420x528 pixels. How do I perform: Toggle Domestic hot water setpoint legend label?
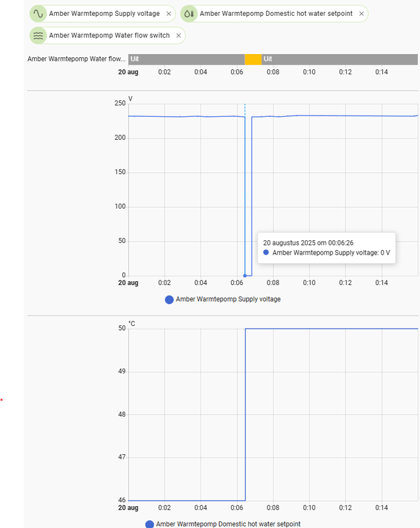coord(228,524)
